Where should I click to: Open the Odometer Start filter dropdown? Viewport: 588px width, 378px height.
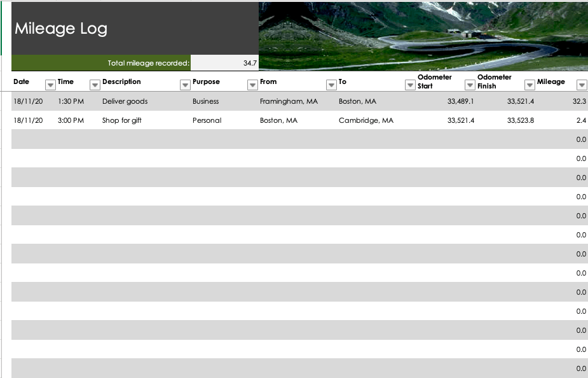pyautogui.click(x=470, y=85)
